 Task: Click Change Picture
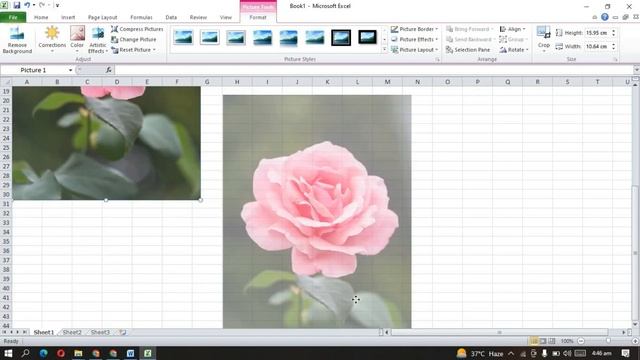(134, 39)
